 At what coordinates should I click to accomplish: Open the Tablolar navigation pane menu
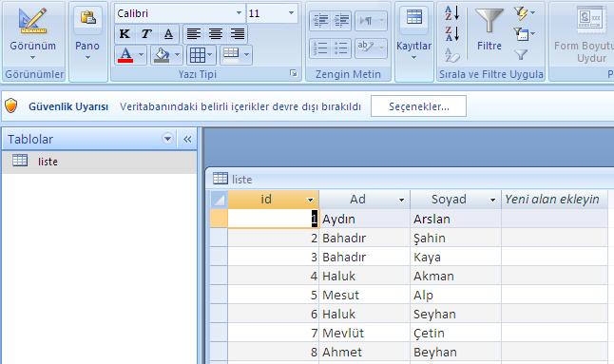pos(167,139)
